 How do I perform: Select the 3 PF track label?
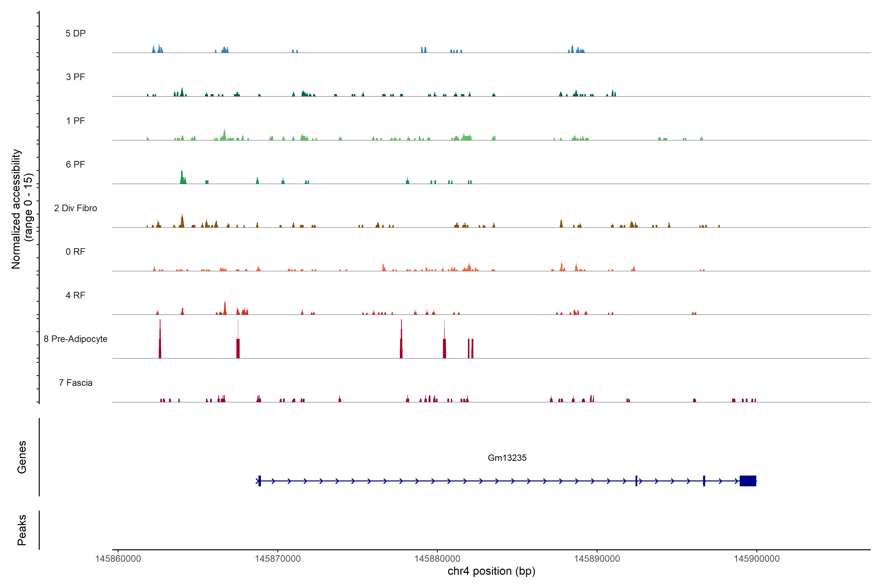pos(75,77)
